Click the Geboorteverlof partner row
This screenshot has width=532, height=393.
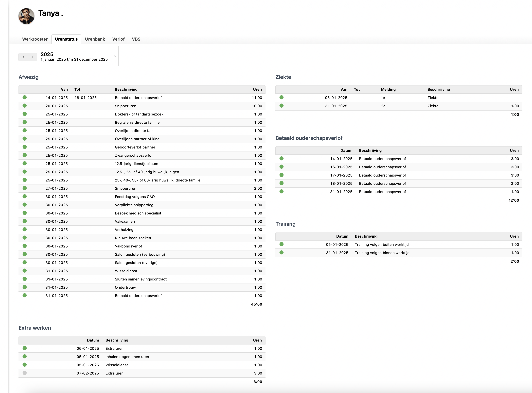click(x=135, y=147)
